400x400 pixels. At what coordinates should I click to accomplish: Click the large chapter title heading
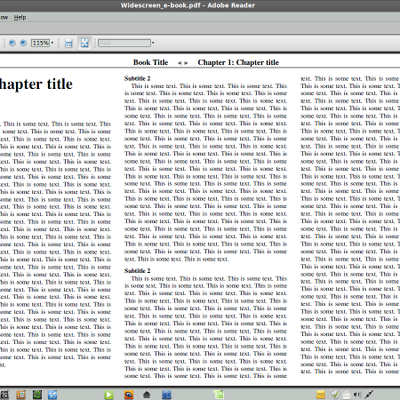tap(36, 84)
